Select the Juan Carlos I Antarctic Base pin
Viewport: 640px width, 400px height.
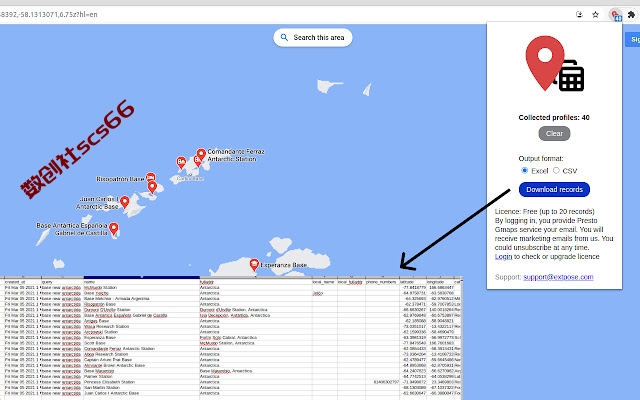pos(125,202)
